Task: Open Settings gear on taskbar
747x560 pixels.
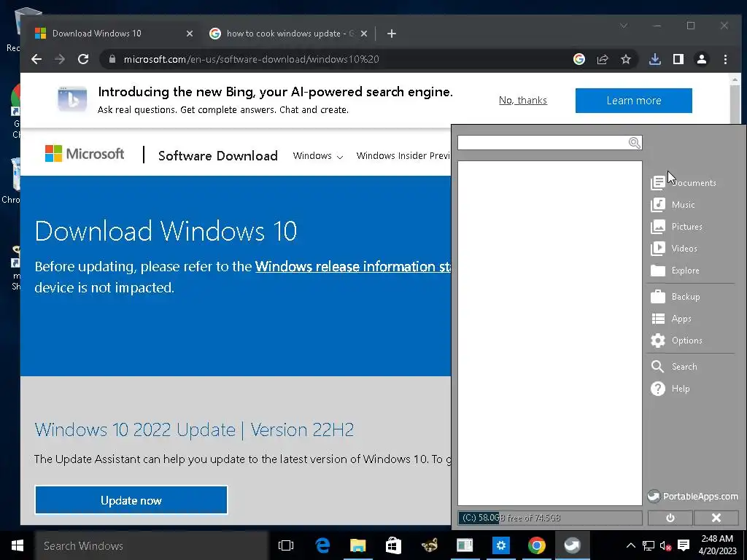Action: [x=500, y=545]
